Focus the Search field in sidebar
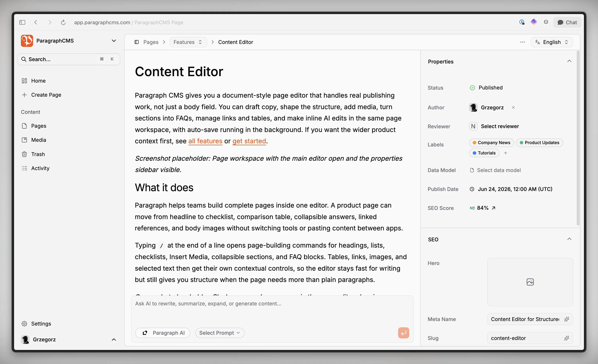This screenshot has height=364, width=598. (69, 59)
